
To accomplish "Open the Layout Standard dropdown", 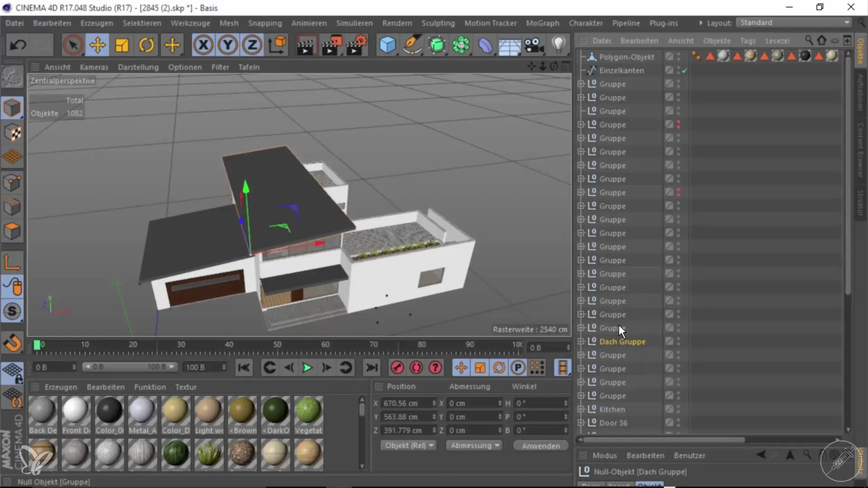I will pos(794,23).
